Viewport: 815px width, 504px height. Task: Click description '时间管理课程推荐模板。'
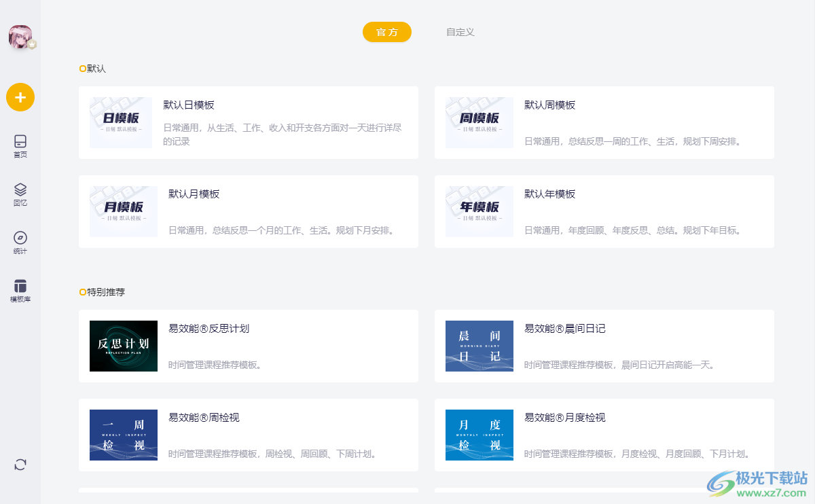215,365
